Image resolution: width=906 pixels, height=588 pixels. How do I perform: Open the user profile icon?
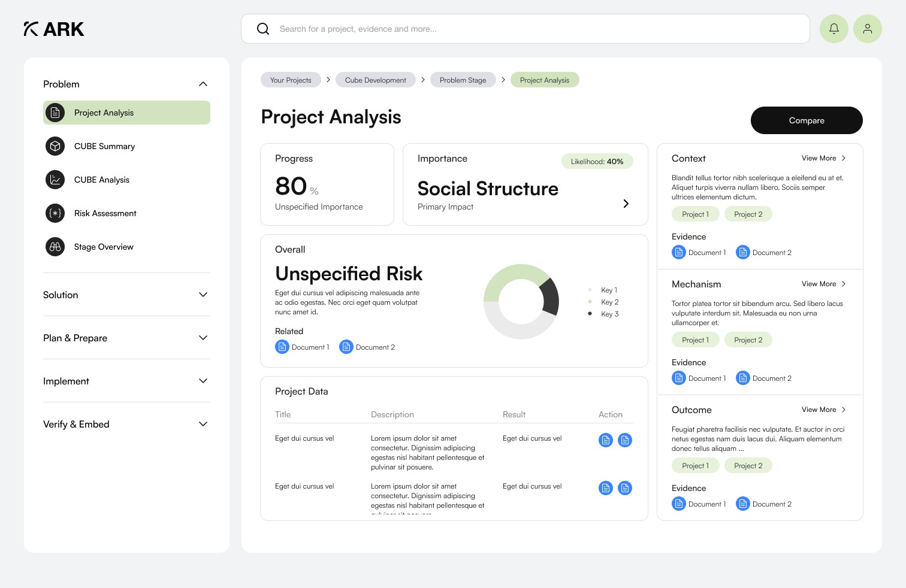tap(867, 29)
